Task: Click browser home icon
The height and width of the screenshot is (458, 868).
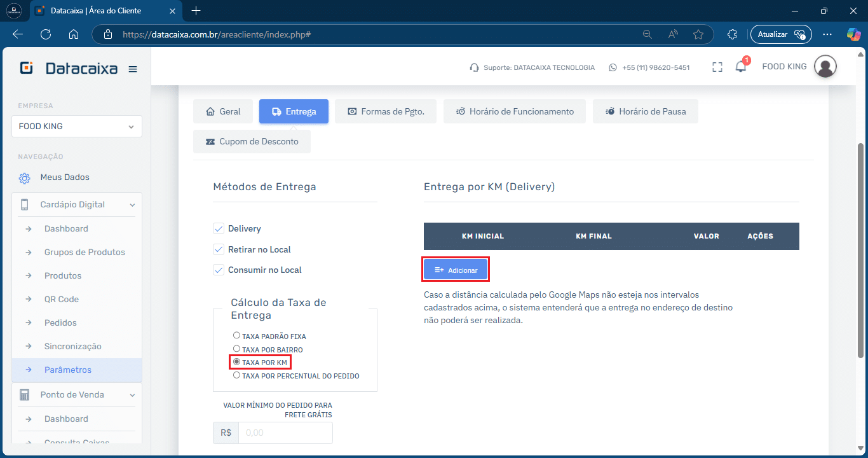Action: 74,34
